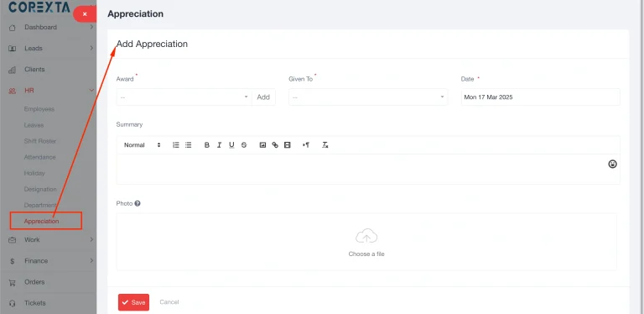Click the Corexta logo
The image size is (644, 314).
(39, 7)
